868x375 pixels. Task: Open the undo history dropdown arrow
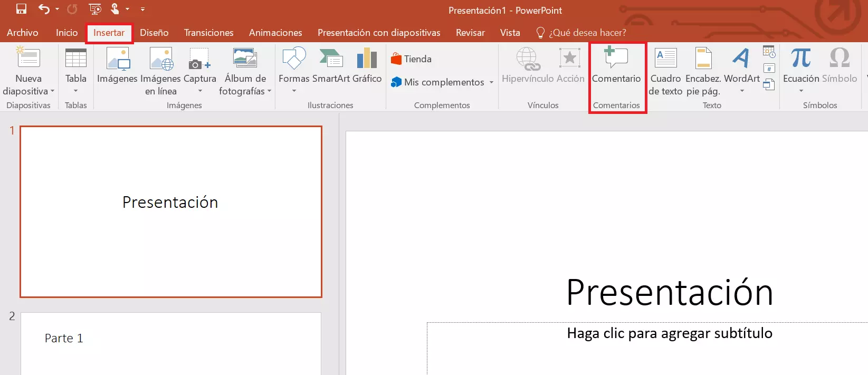pyautogui.click(x=57, y=9)
